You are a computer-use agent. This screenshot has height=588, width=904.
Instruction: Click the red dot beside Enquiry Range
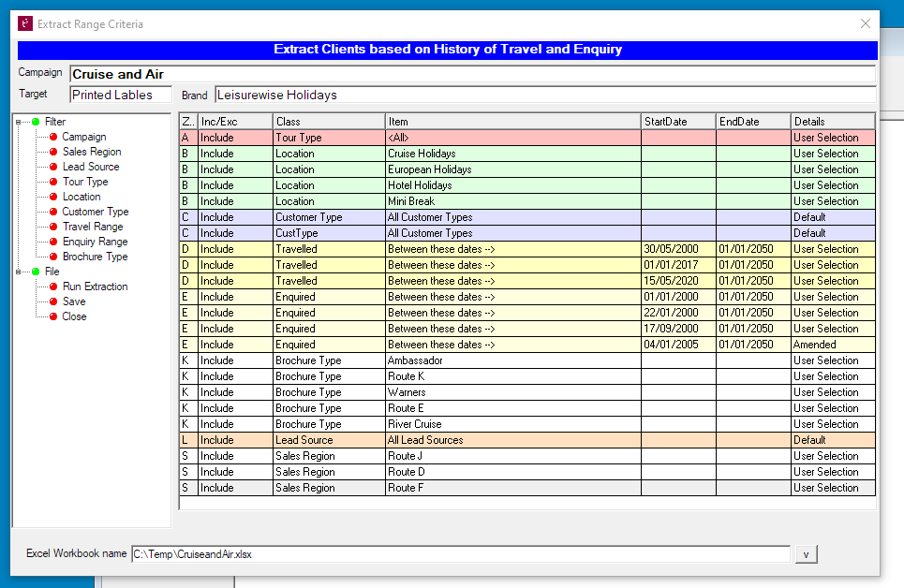tap(53, 242)
